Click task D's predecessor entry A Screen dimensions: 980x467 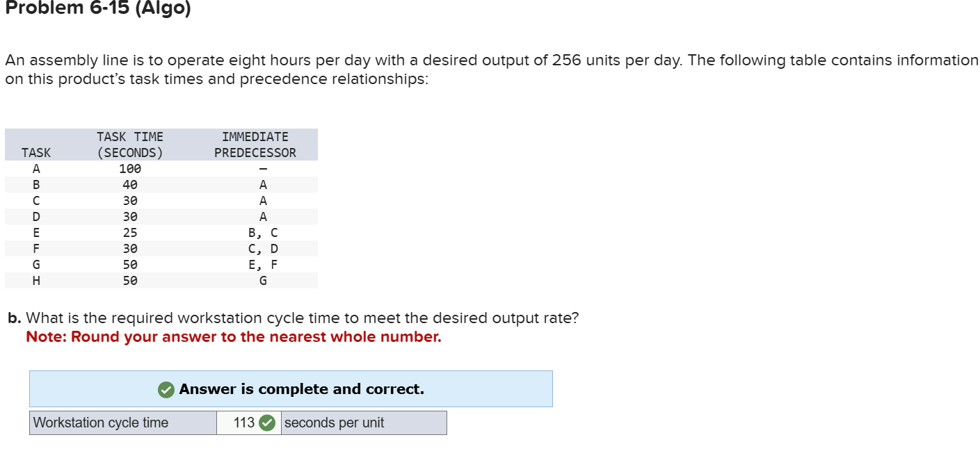click(x=262, y=216)
